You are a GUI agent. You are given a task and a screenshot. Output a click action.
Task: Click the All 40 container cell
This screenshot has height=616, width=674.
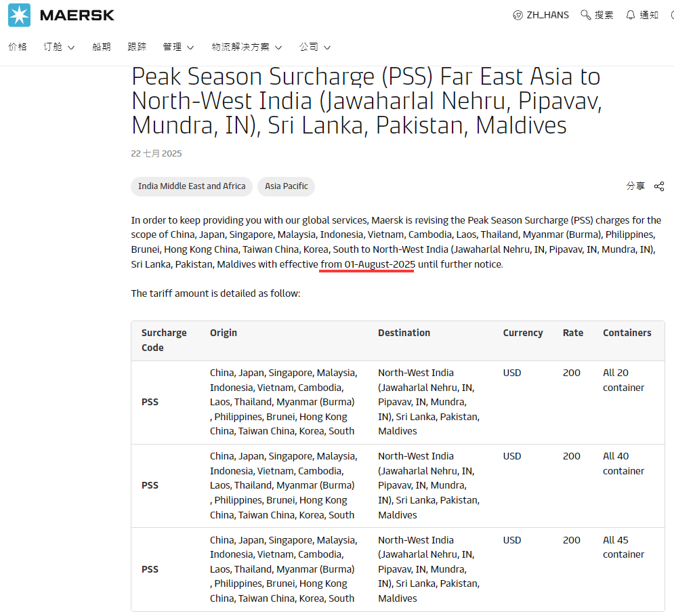click(623, 464)
